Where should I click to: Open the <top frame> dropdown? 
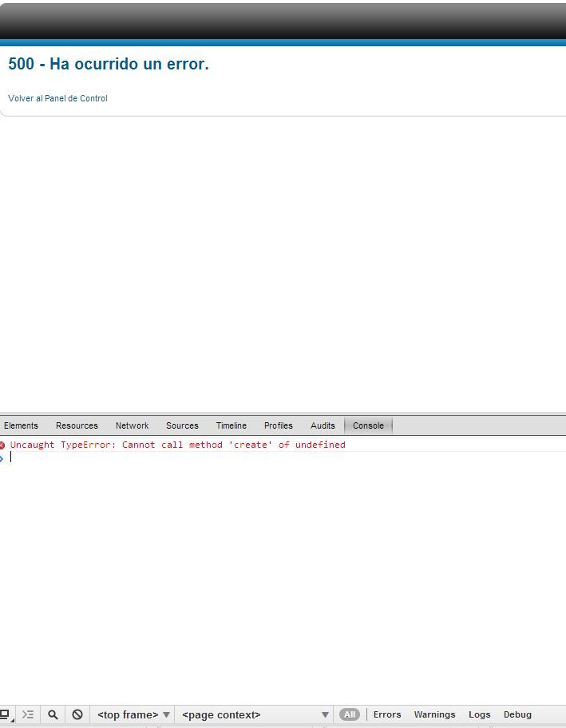(133, 714)
